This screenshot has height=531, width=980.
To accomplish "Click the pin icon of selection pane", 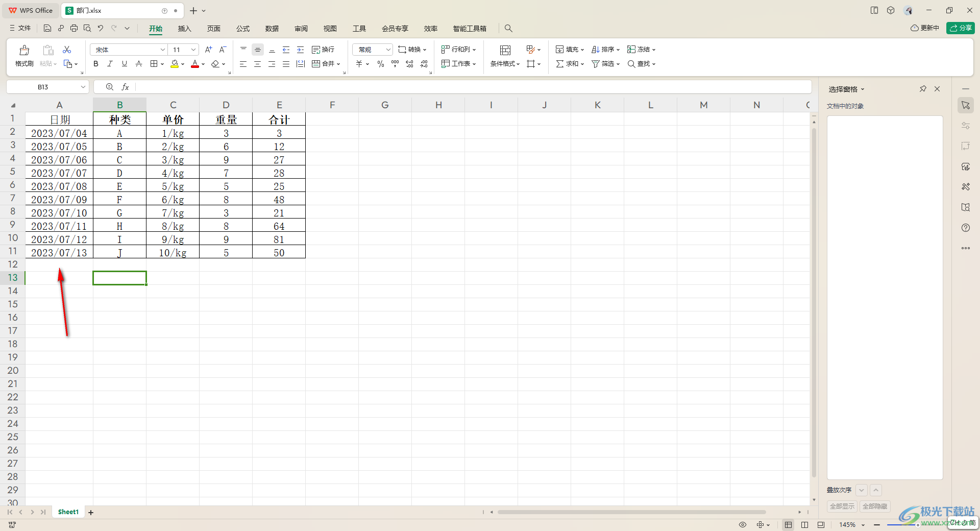I will (923, 89).
